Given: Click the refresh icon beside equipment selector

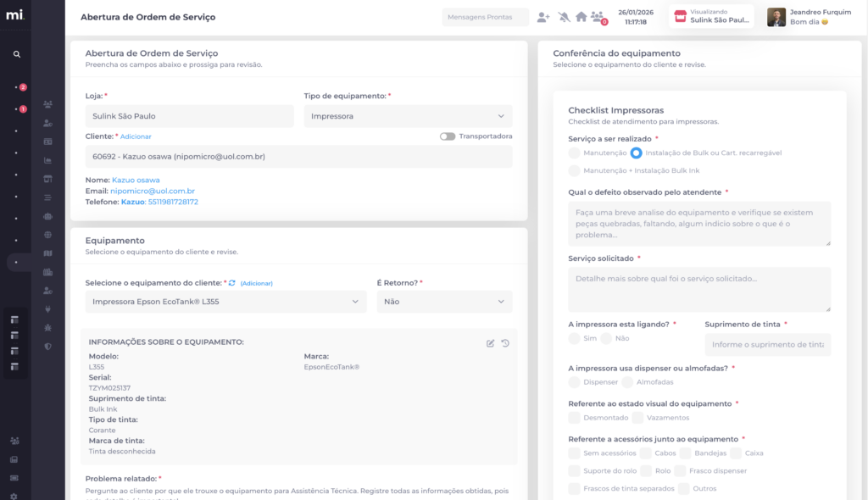Looking at the screenshot, I should [232, 283].
